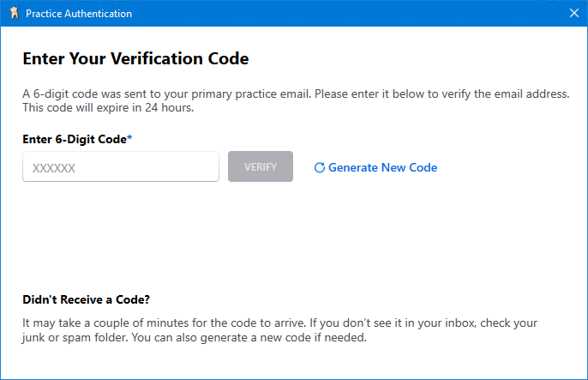The width and height of the screenshot is (588, 380).
Task: Click the Didn't Receive a Code? heading
Action: click(87, 299)
